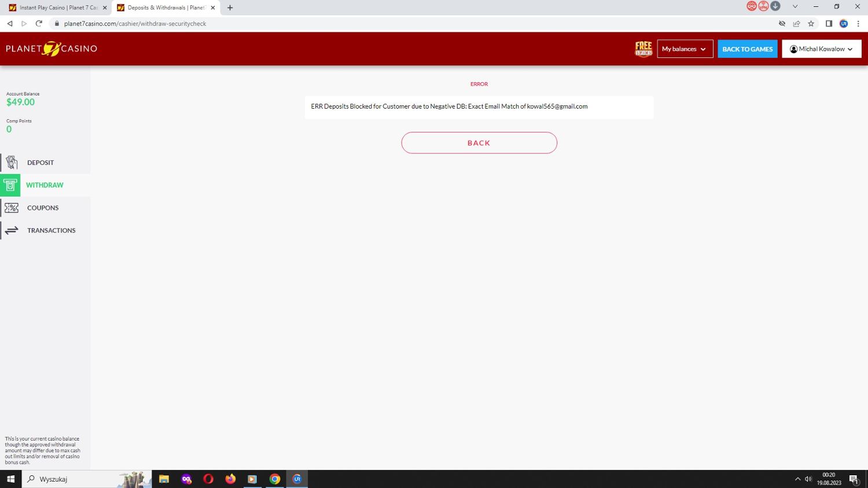Open the Free Spins promotion icon
The width and height of the screenshot is (868, 488).
[x=643, y=49]
